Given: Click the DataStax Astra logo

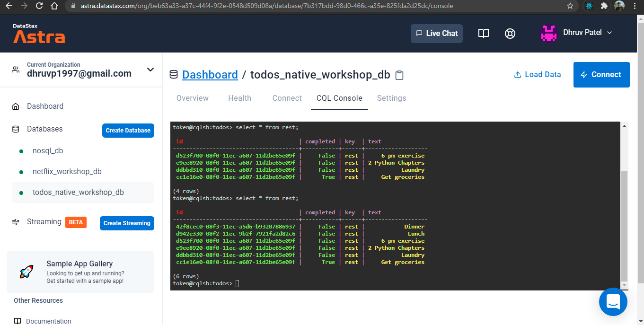Looking at the screenshot, I should 39,34.
